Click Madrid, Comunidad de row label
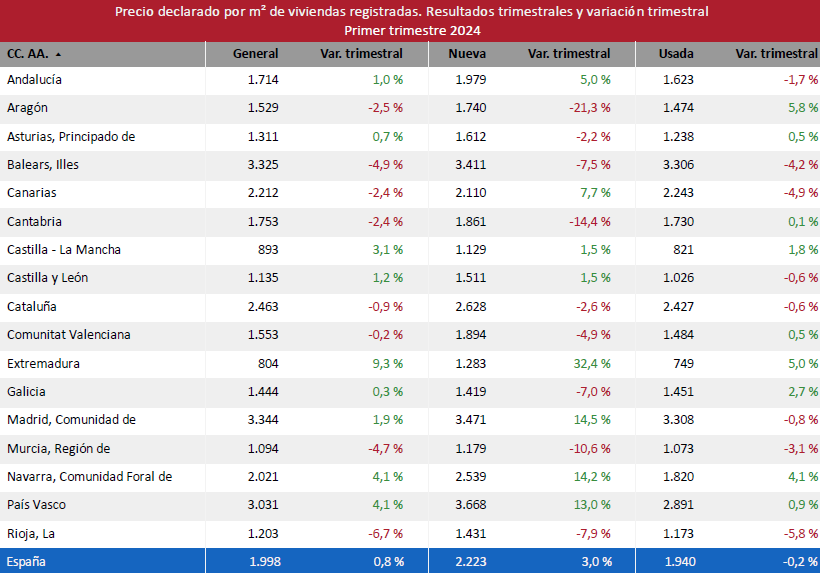820x573 pixels. point(71,420)
